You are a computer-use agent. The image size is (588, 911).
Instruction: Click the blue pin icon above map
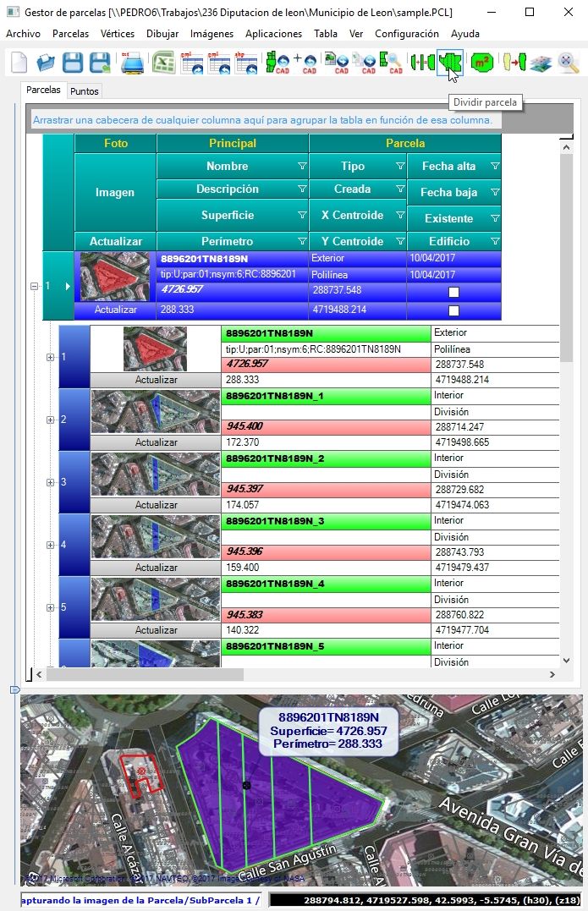(x=15, y=689)
